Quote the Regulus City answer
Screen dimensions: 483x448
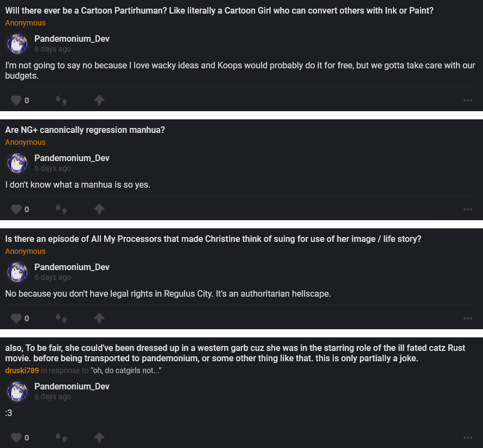(x=61, y=318)
